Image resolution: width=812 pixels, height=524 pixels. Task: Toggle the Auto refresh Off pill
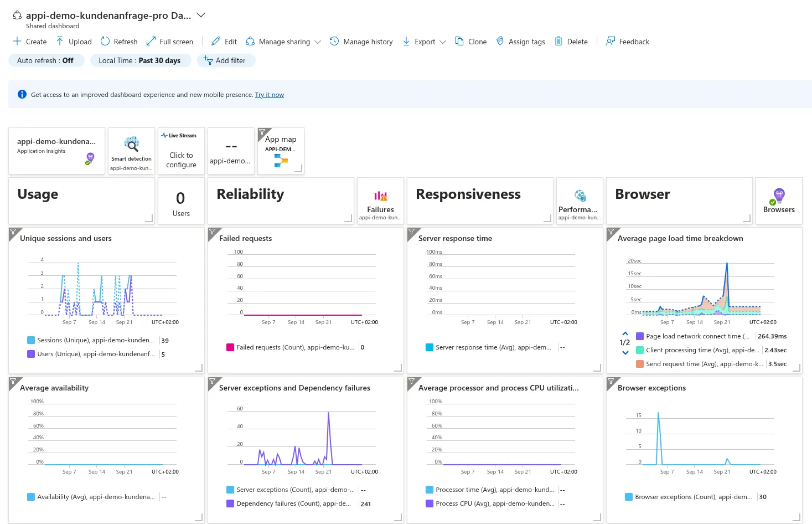pos(46,60)
